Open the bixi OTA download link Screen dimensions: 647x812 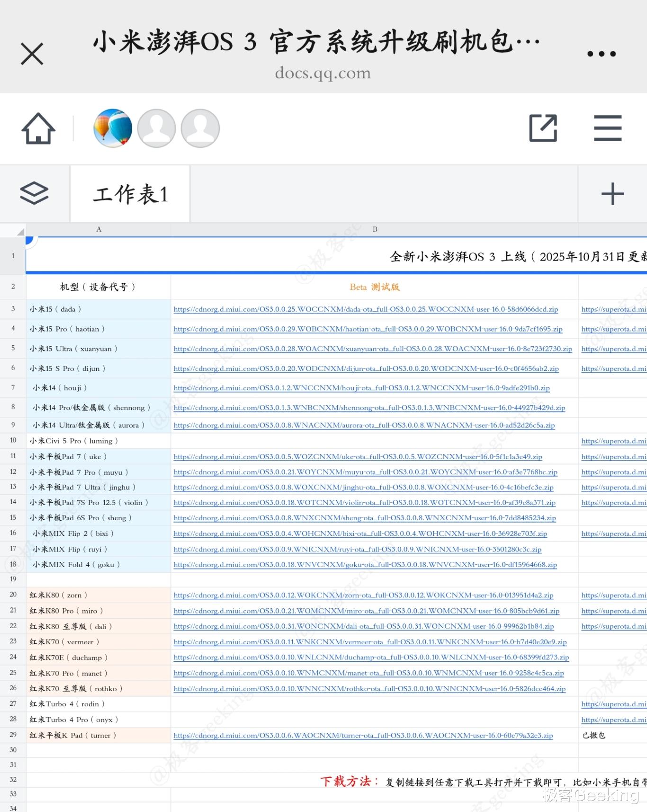point(360,534)
